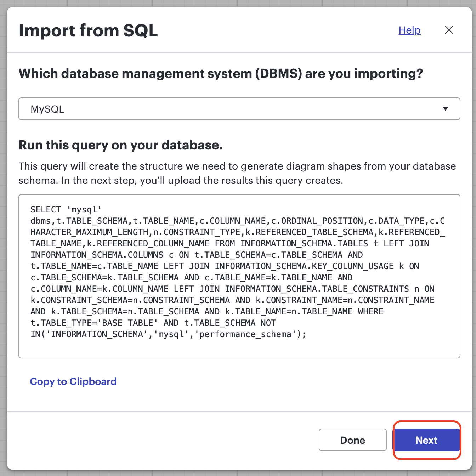Click the Done button
Viewport: 476px width, 476px height.
(x=352, y=440)
